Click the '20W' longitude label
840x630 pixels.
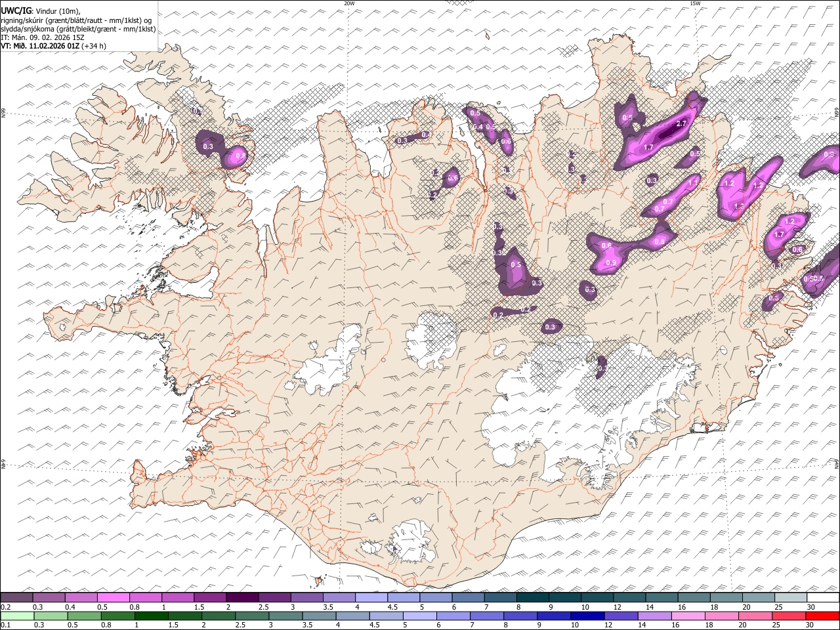point(349,3)
